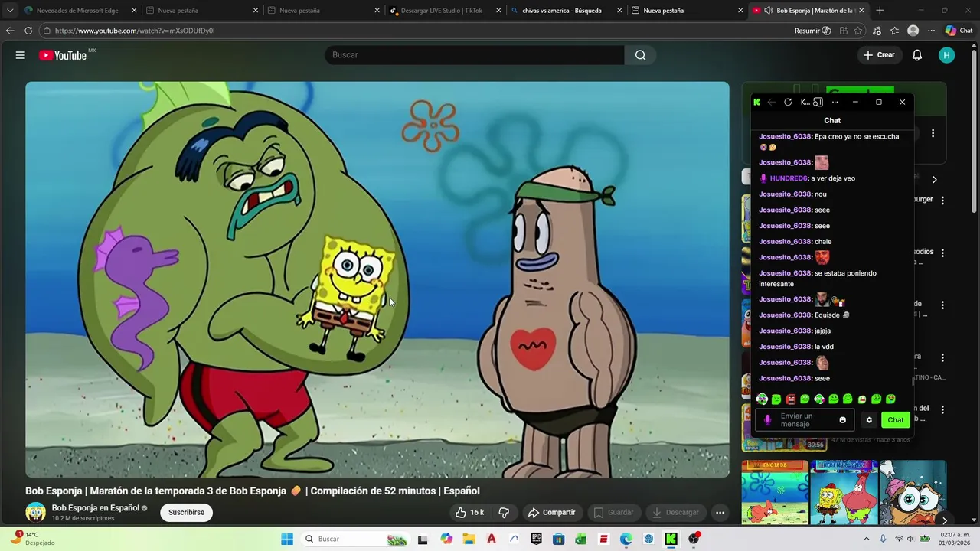Open Edge favorites list icon

click(x=894, y=31)
